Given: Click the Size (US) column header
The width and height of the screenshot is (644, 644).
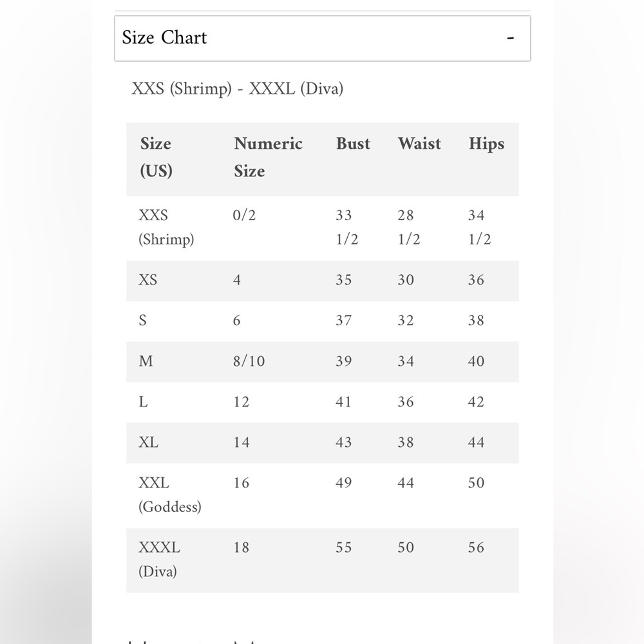Looking at the screenshot, I should (156, 157).
